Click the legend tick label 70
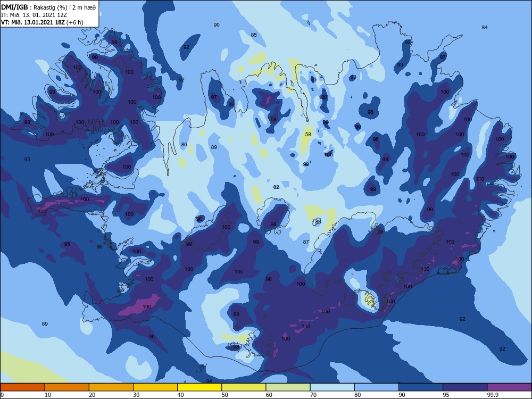This screenshot has width=532, height=399. coord(313,395)
